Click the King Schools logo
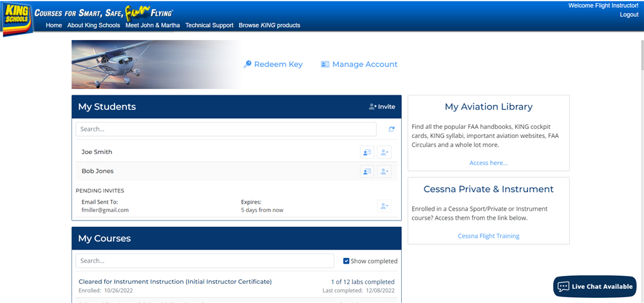The height and width of the screenshot is (303, 644). point(17,19)
